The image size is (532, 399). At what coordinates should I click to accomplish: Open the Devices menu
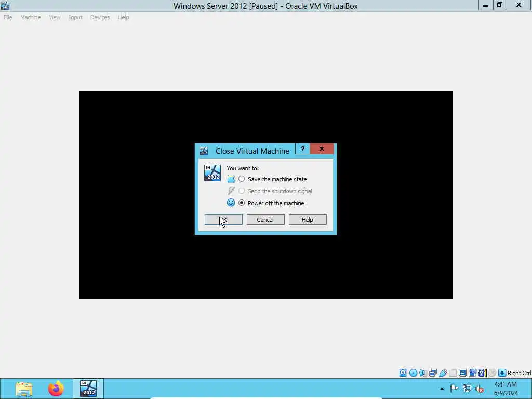(100, 17)
